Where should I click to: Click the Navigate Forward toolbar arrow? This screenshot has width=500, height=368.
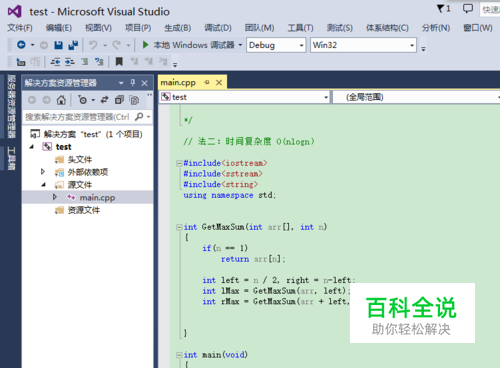[44, 45]
